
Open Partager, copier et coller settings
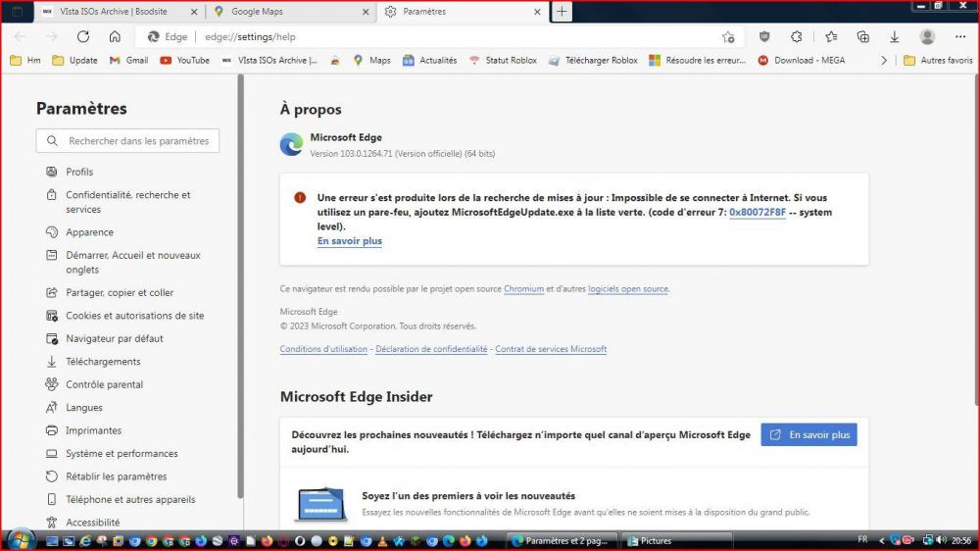pyautogui.click(x=120, y=292)
